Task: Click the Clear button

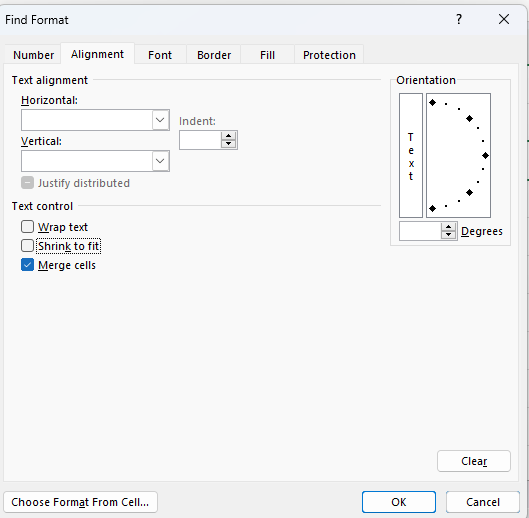Action: [x=474, y=461]
